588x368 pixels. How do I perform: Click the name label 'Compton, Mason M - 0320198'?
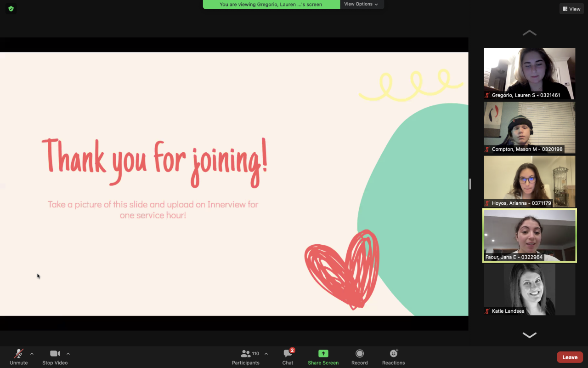click(527, 149)
